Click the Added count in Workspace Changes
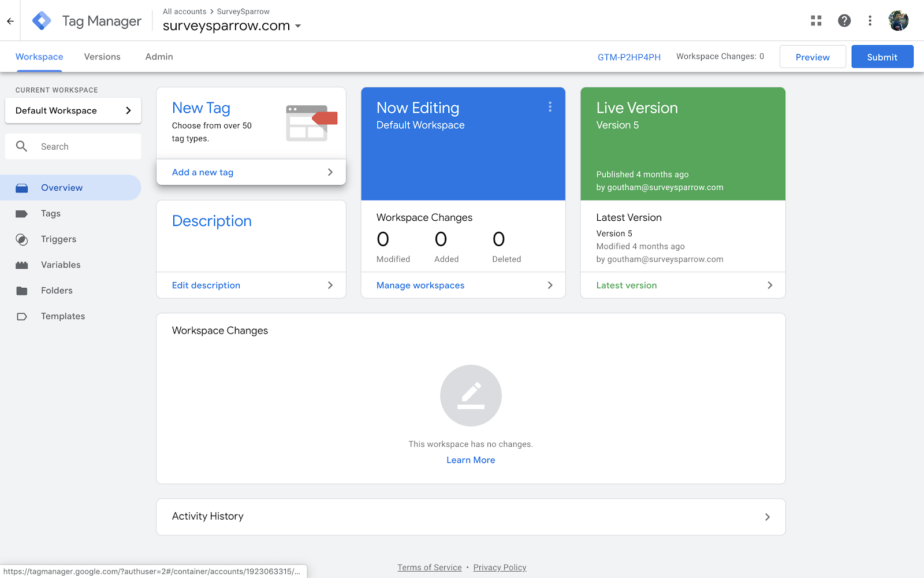 (441, 239)
